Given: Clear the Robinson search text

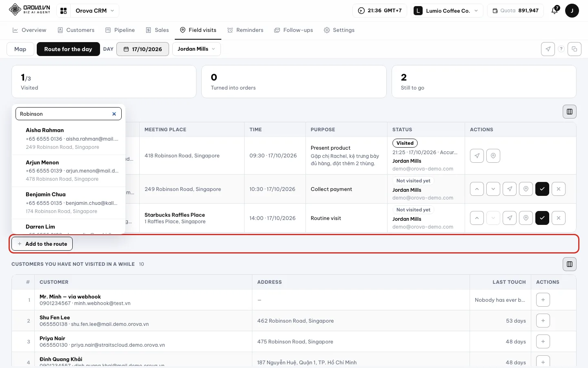Looking at the screenshot, I should [x=114, y=114].
